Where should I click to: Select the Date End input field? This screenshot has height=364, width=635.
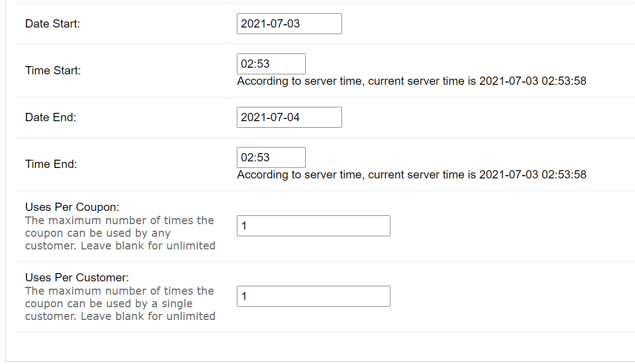pos(289,117)
